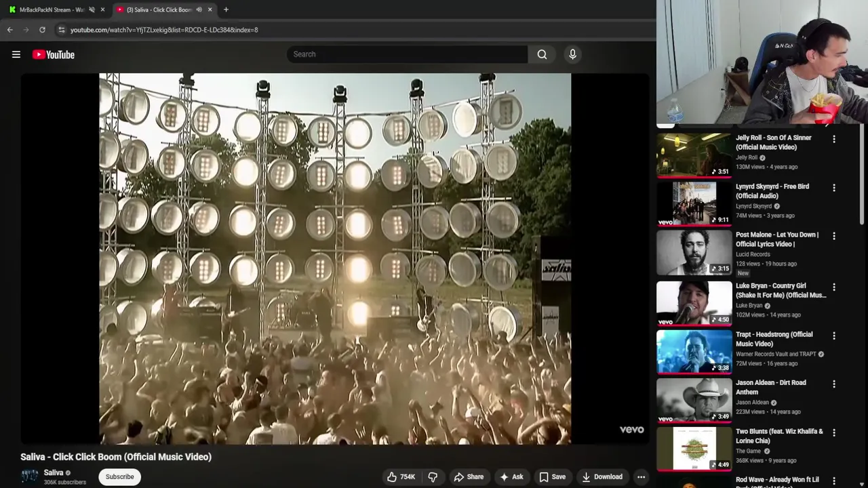Close the Saliva - Click Click Boom tab
The width and height of the screenshot is (868, 488).
tap(210, 9)
